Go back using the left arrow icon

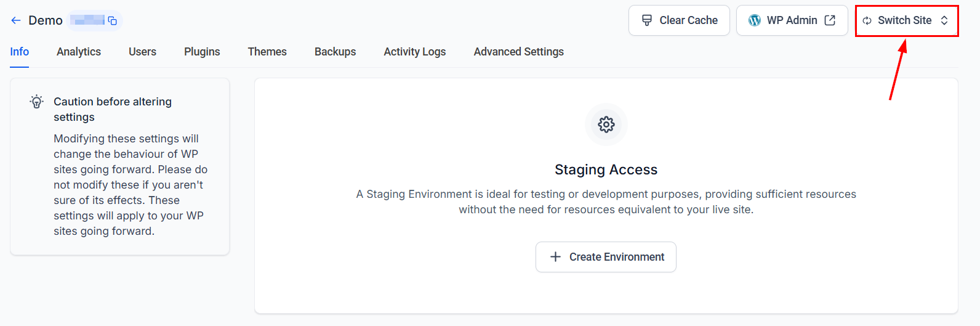pos(16,20)
